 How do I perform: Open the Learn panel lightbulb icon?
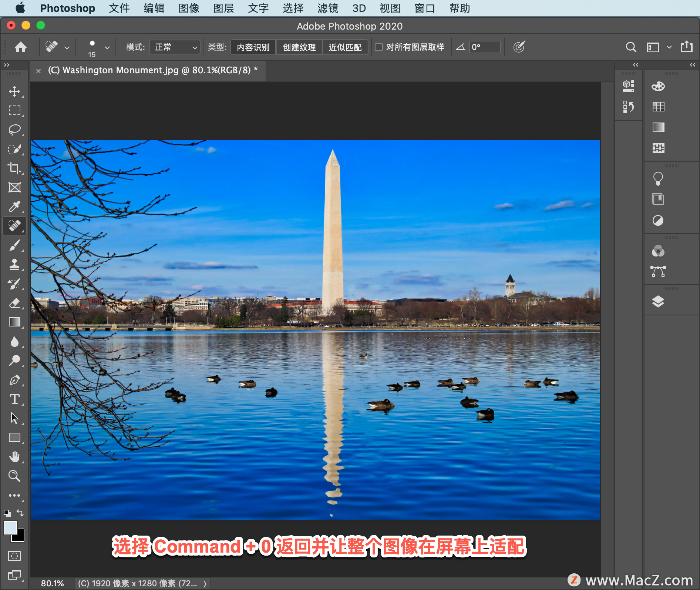point(658,178)
